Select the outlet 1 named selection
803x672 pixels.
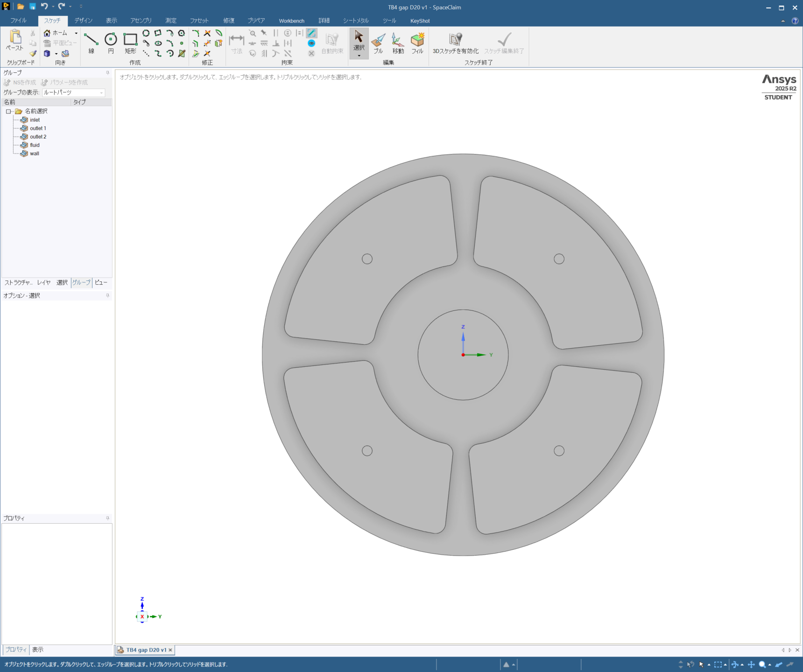click(x=38, y=128)
